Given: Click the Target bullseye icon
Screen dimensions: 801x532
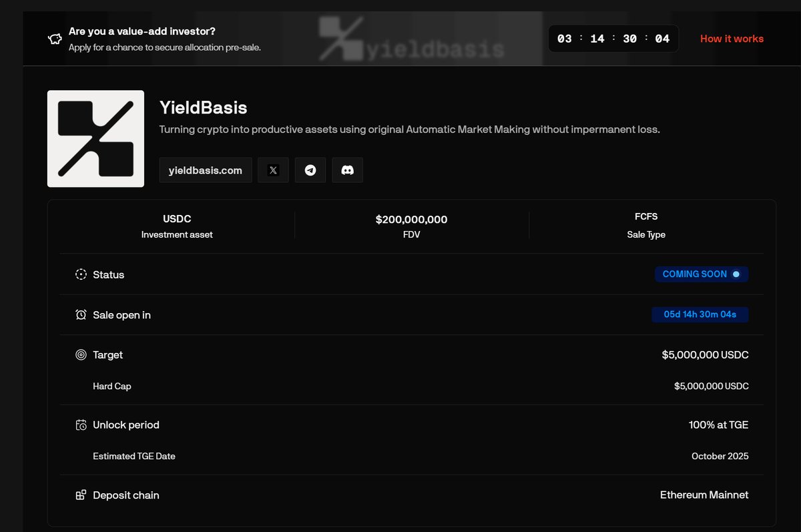Looking at the screenshot, I should pos(81,355).
